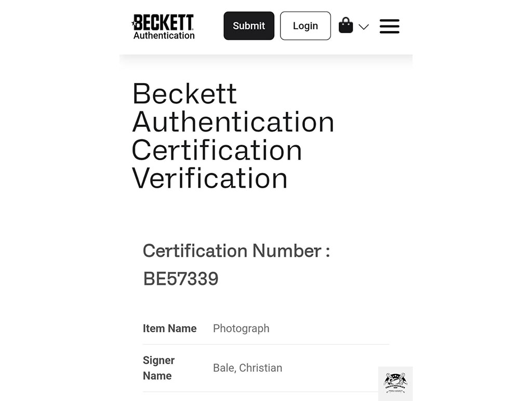Click the star on the Beckett logo
The height and width of the screenshot is (401, 532).
click(x=134, y=23)
